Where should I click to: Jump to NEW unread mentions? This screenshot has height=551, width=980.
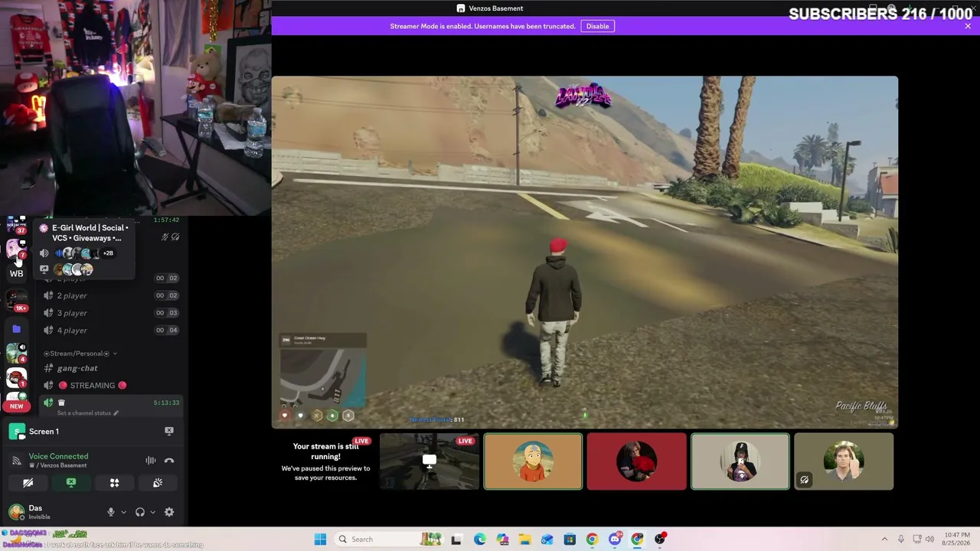pyautogui.click(x=16, y=406)
